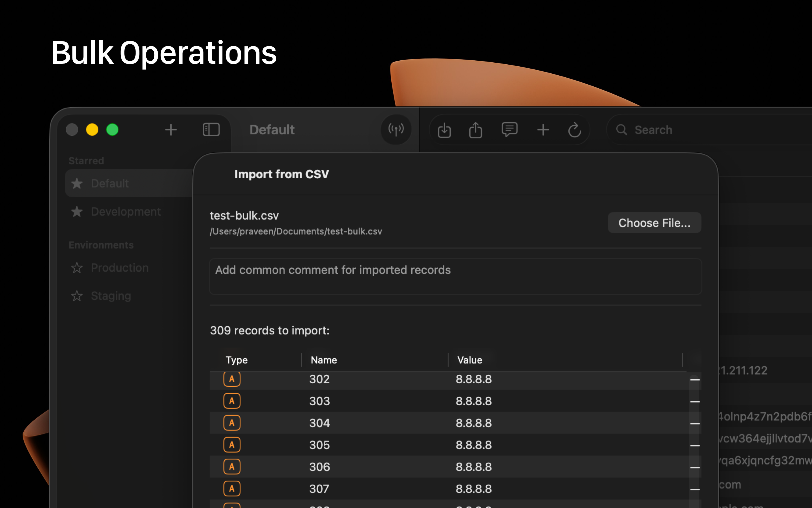This screenshot has height=508, width=812.
Task: Click the A type badge for record 306
Action: click(232, 467)
